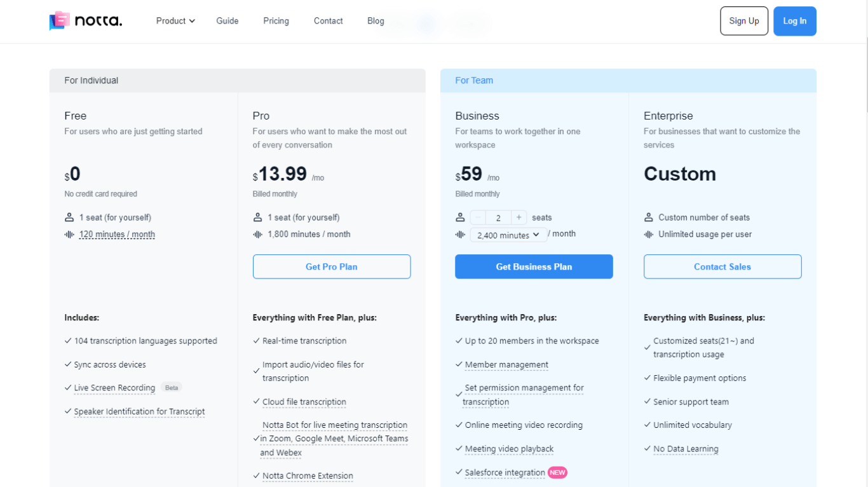Decrease Business seats with minus button
Image resolution: width=868 pixels, height=487 pixels.
click(478, 217)
